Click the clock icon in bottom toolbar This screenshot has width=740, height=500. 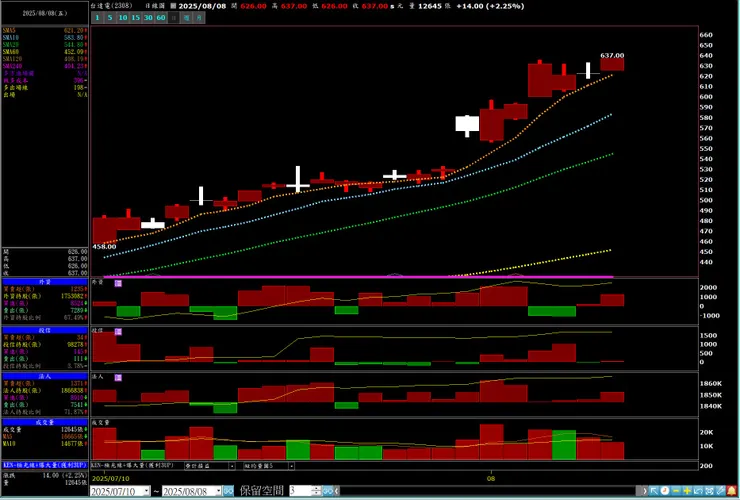tap(665, 491)
